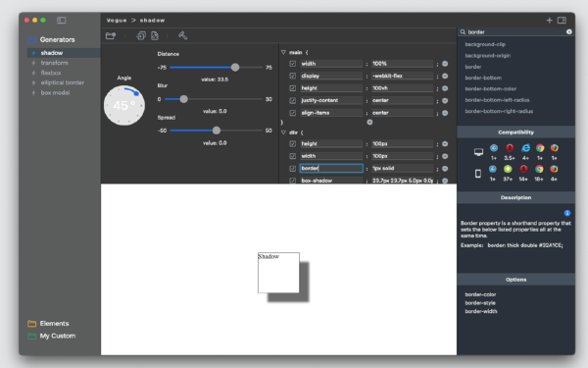Clear the border search field
Screen dimensions: 588x368
coord(568,32)
